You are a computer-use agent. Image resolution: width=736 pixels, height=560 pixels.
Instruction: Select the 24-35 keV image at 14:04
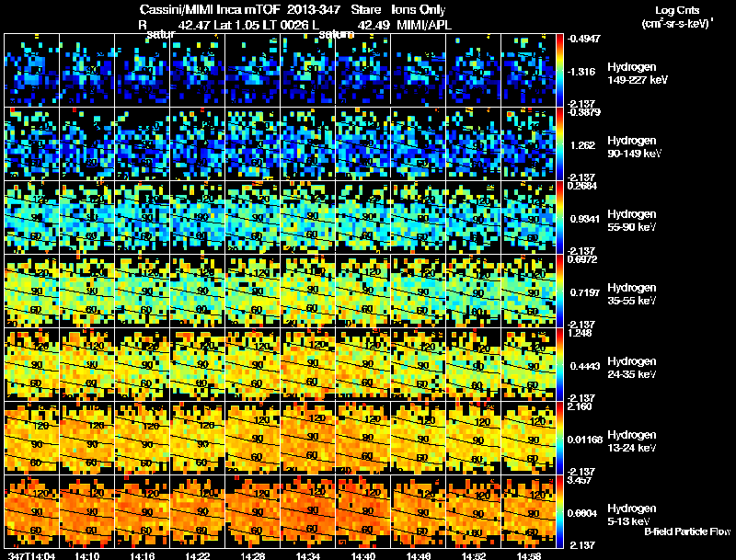32,364
